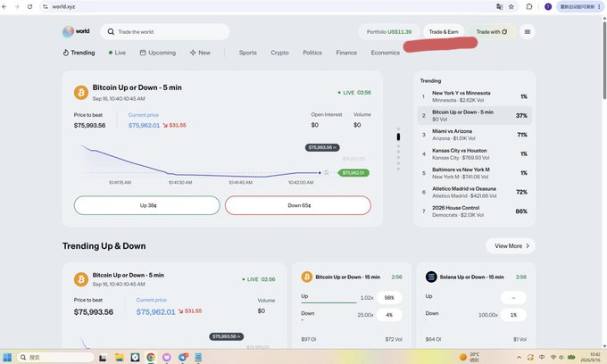Viewport: 607px width, 364px height.
Task: Click the Windows taskbar search box
Action: 55,358
